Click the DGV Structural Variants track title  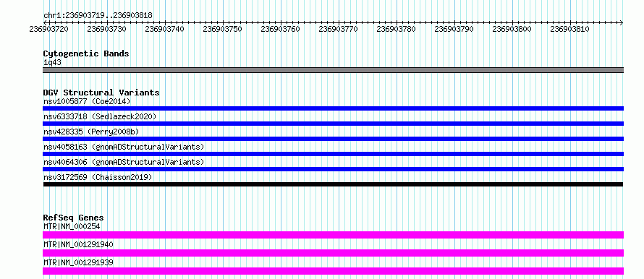[101, 93]
